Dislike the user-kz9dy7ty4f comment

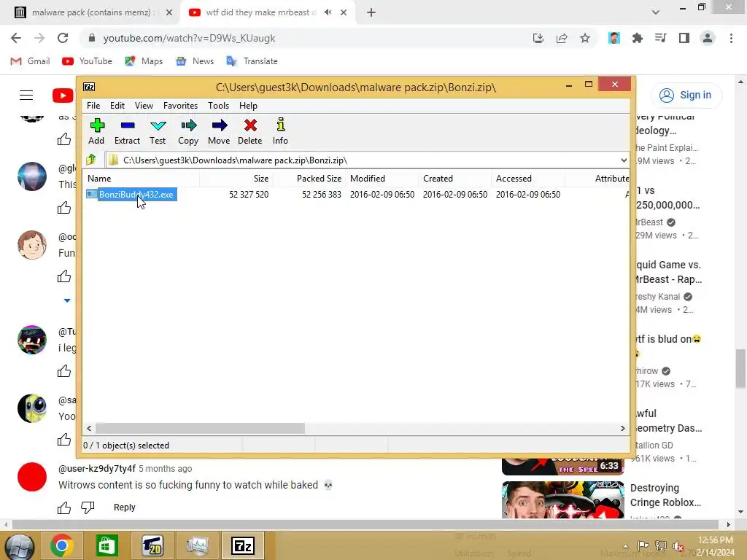coord(88,507)
